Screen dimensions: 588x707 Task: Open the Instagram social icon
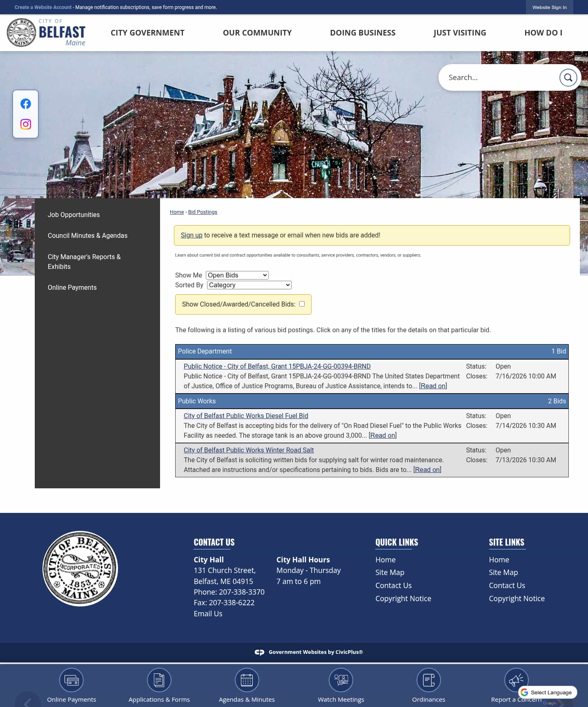[26, 124]
